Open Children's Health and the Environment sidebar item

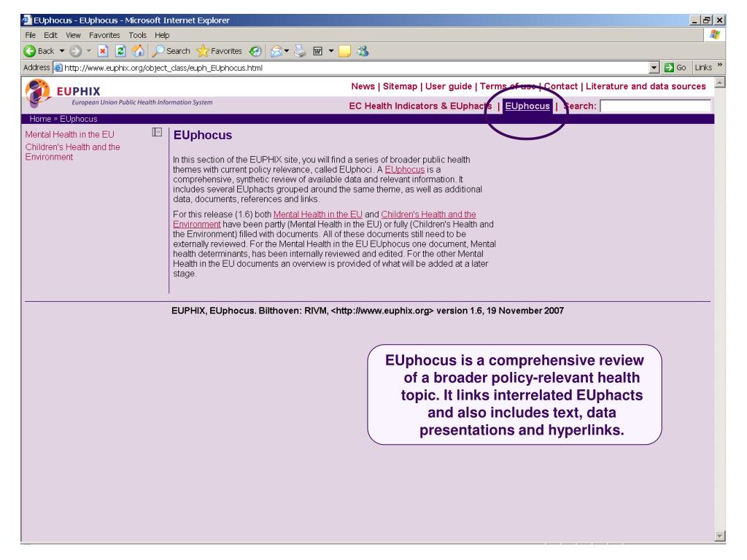72,152
